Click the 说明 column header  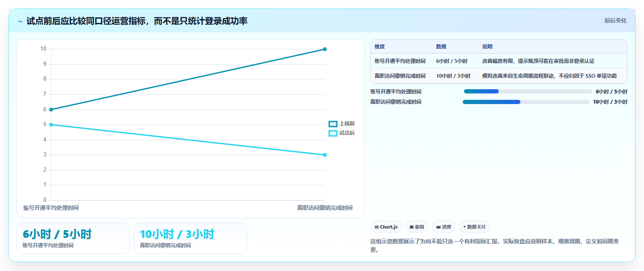(487, 47)
